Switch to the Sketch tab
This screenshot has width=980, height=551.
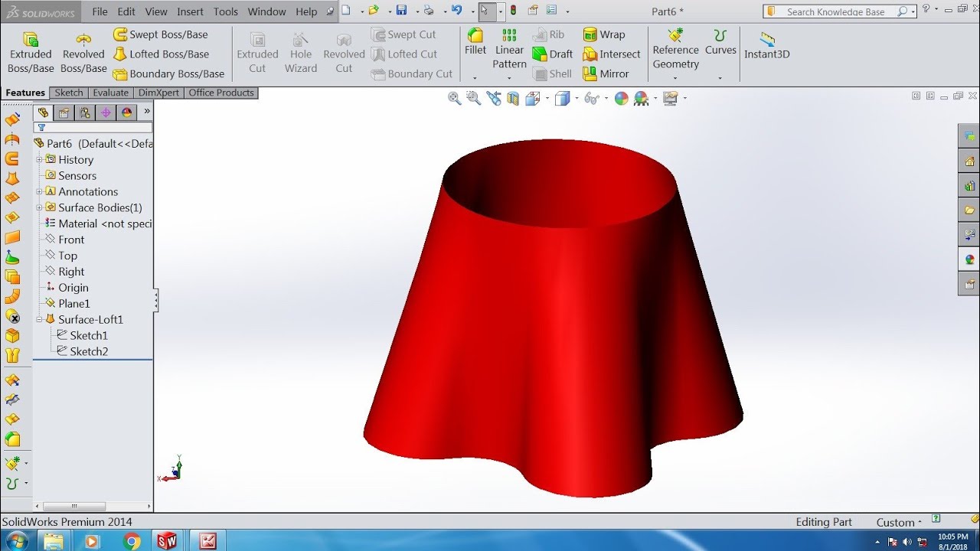pos(68,93)
